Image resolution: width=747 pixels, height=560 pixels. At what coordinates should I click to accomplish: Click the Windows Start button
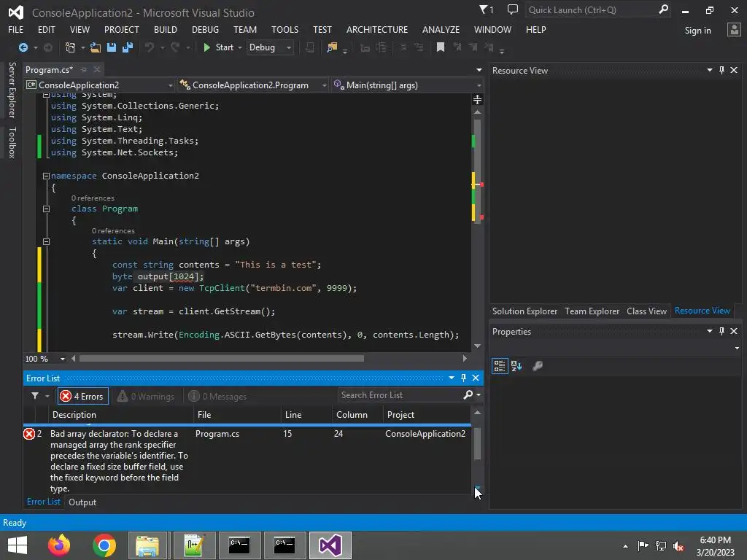tap(18, 545)
